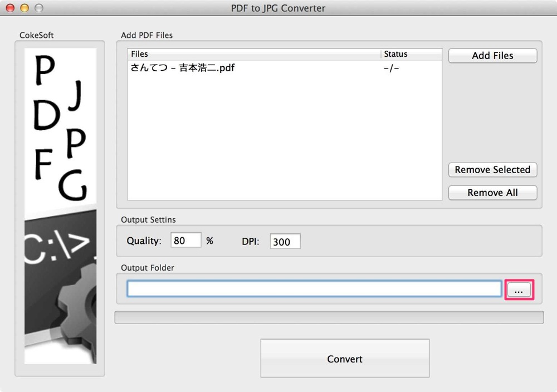Click the conversion progress bar
The height and width of the screenshot is (392, 557).
point(329,317)
